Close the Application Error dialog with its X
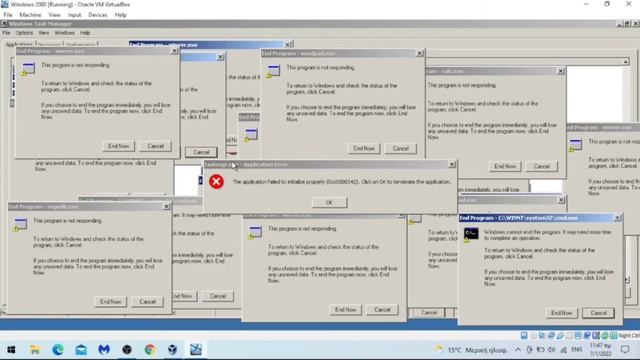Image resolution: width=640 pixels, height=360 pixels. (452, 164)
